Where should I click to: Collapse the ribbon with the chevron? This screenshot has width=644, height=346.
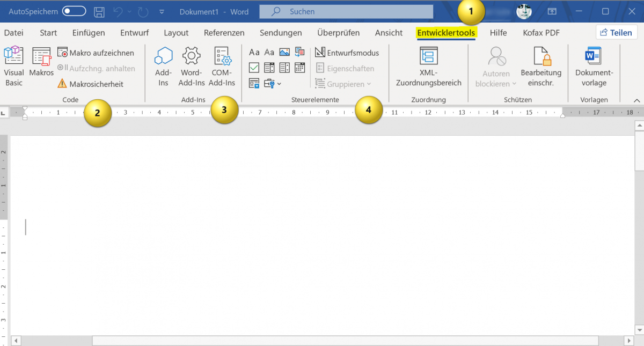click(636, 100)
